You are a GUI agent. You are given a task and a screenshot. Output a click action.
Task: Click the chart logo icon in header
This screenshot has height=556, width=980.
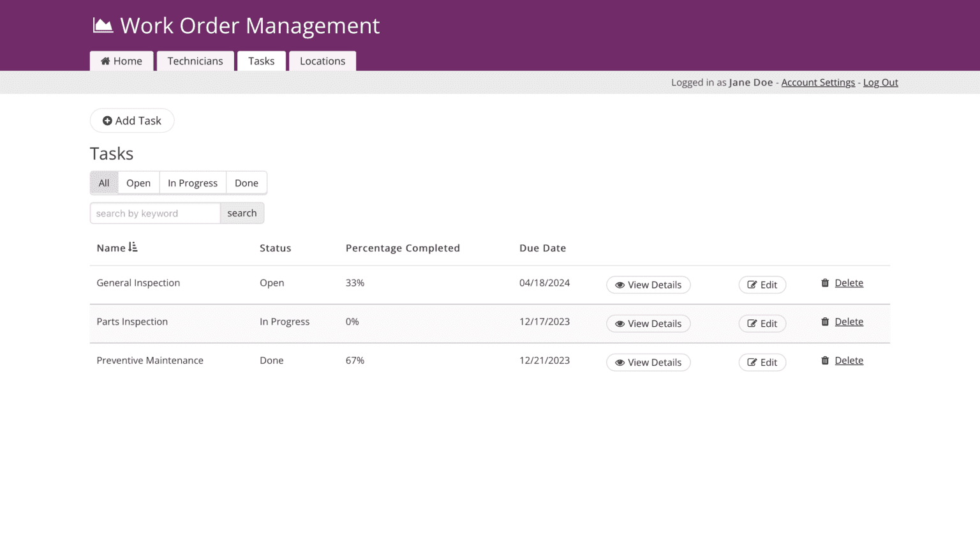pos(103,26)
